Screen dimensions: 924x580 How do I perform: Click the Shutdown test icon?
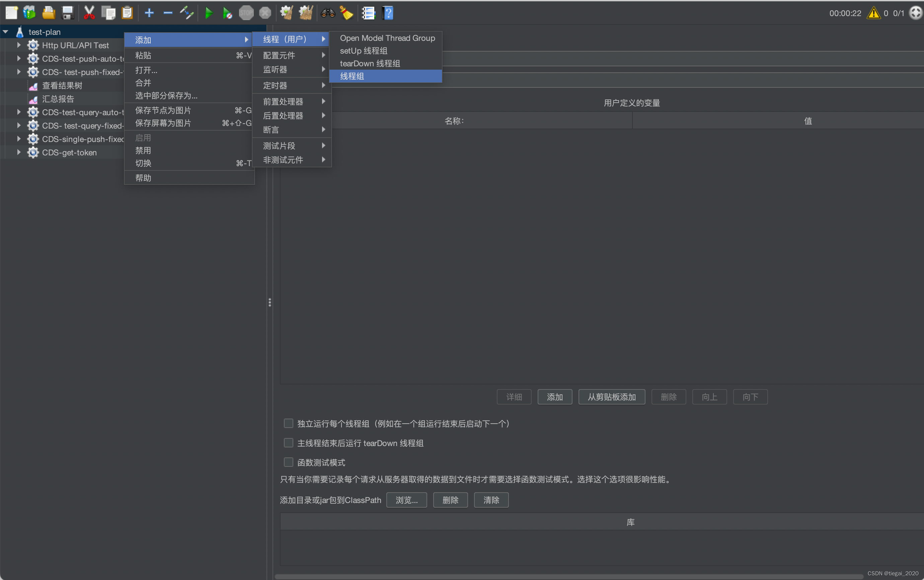tap(265, 13)
